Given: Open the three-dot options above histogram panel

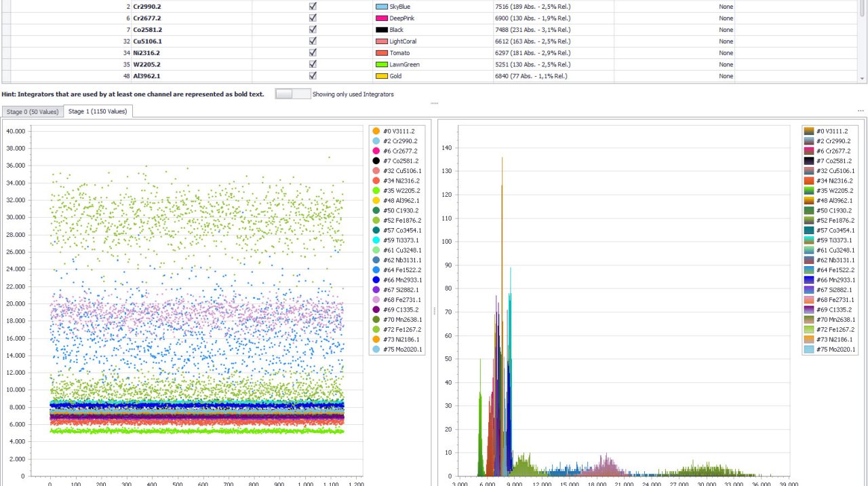Looking at the screenshot, I should tap(861, 111).
